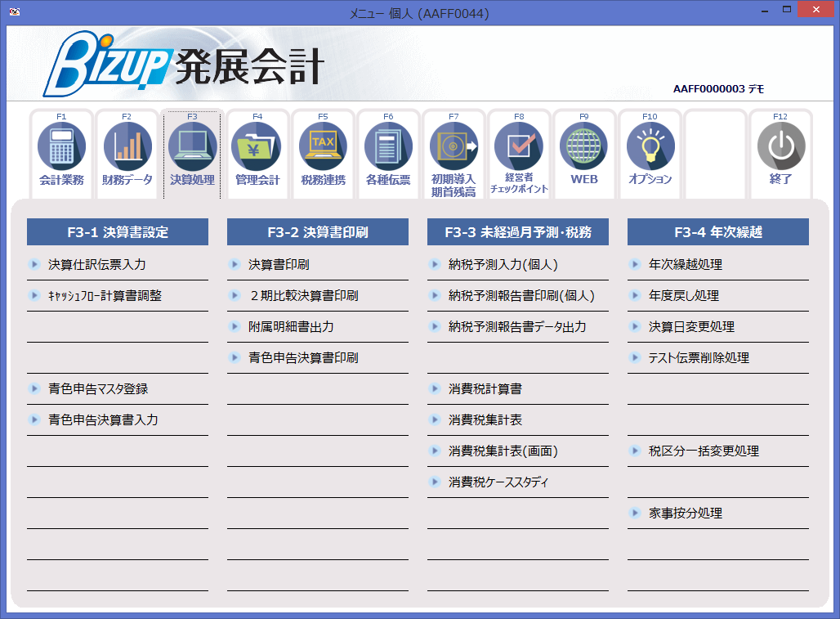The width and height of the screenshot is (840, 619).
Task: Open 納税予測入力(個人)
Action: [x=487, y=264]
